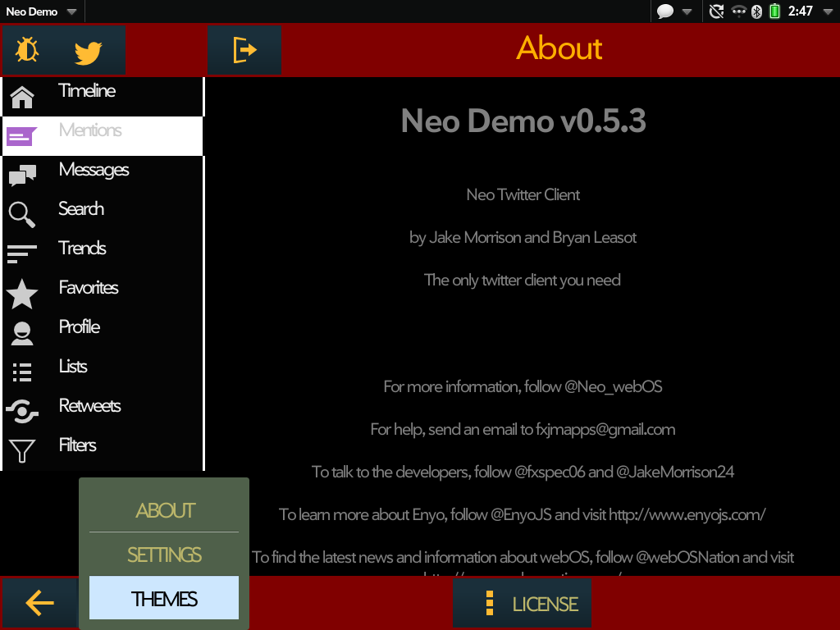Image resolution: width=840 pixels, height=630 pixels.
Task: Open the Filters funnel icon
Action: point(22,451)
